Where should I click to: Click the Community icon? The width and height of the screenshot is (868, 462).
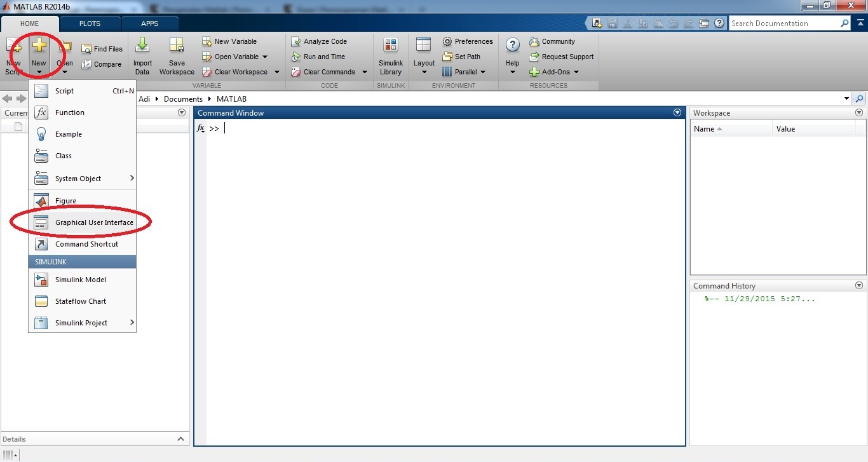534,42
